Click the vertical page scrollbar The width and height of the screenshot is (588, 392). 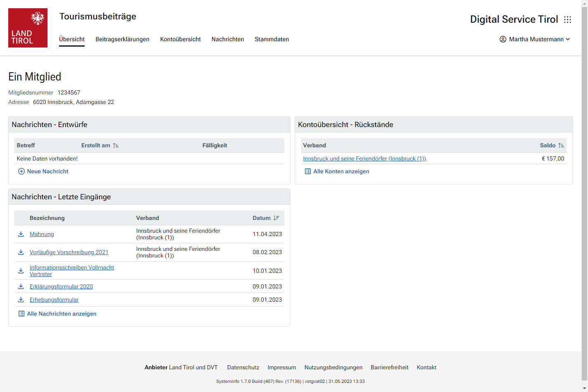point(584,194)
